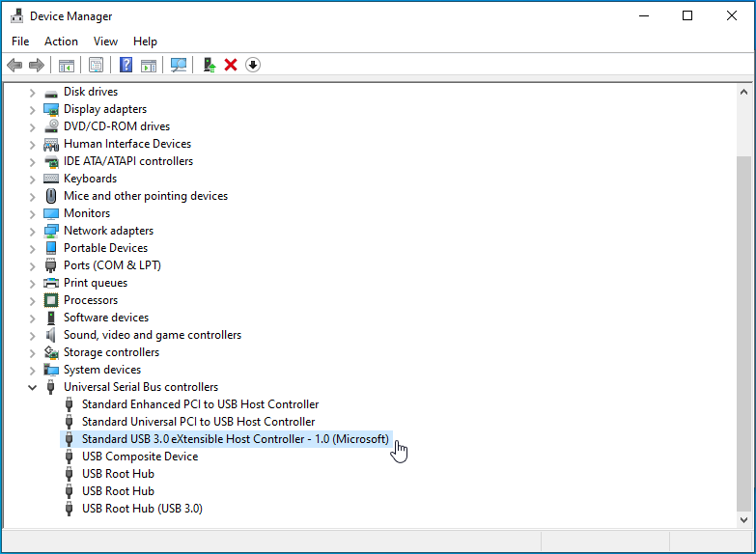Open the View menu
756x554 pixels.
coord(105,42)
